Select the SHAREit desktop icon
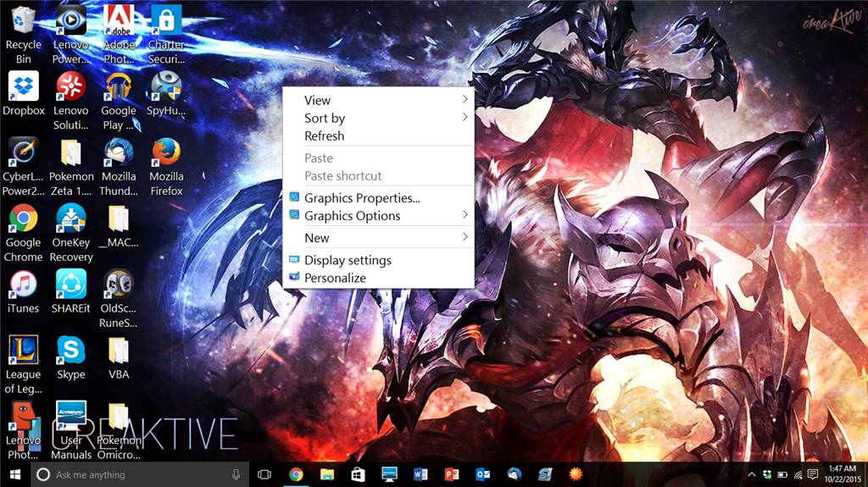This screenshot has height=487, width=868. 71,292
